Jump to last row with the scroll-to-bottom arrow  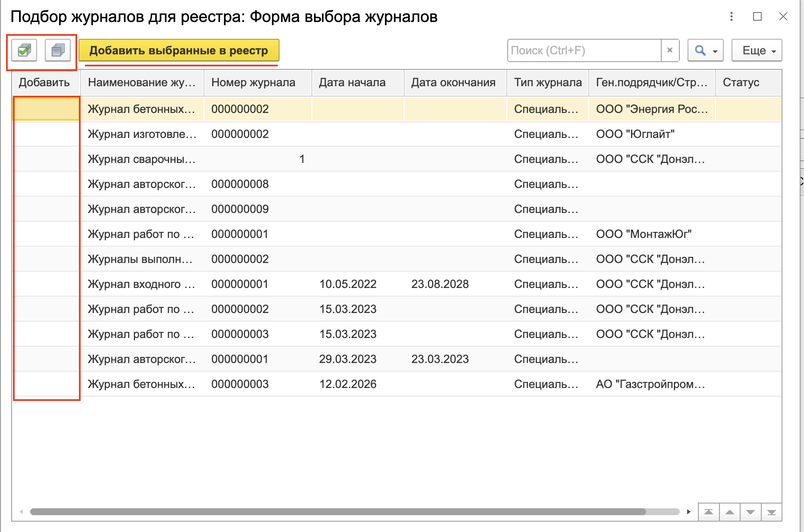coord(772,512)
